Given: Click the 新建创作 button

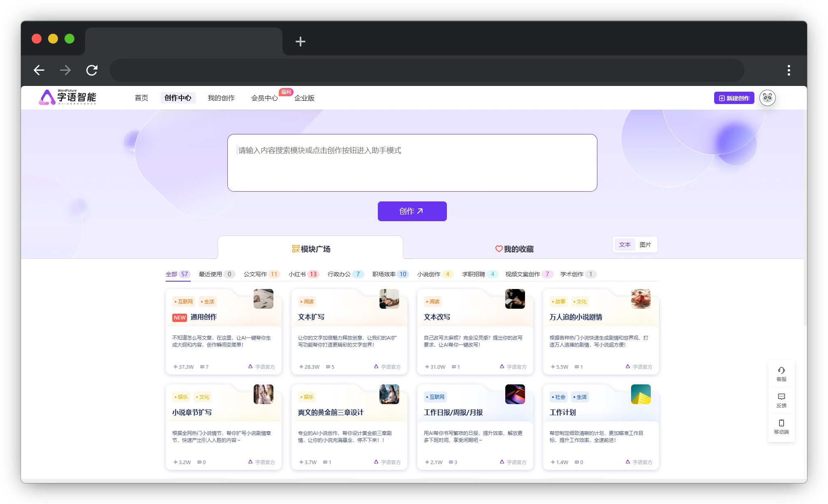Looking at the screenshot, I should 734,98.
